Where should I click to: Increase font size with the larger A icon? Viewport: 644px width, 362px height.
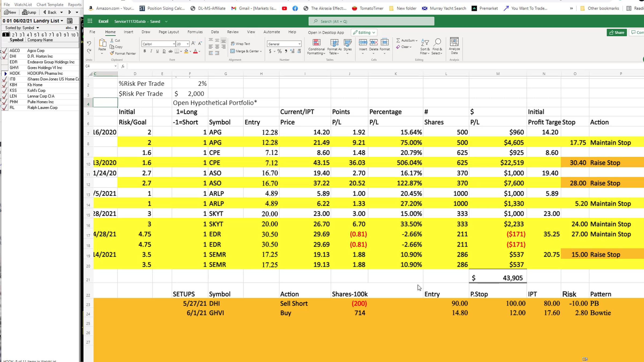click(193, 43)
